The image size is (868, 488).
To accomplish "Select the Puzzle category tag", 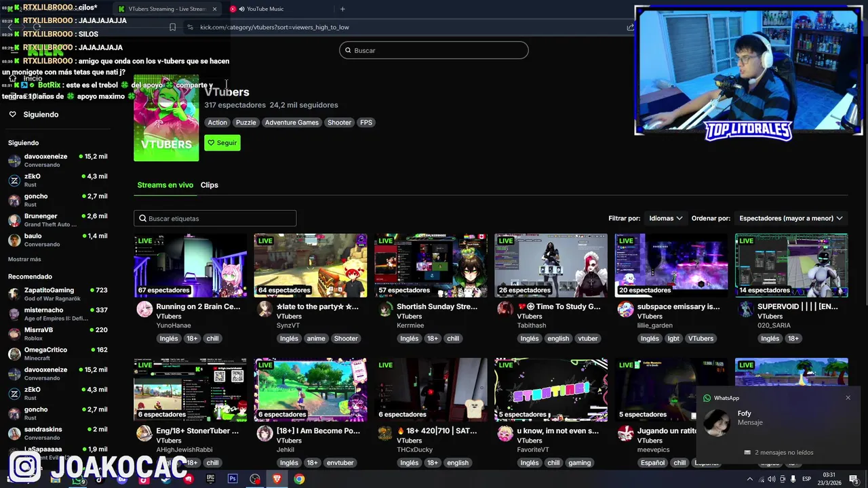I will (x=245, y=123).
